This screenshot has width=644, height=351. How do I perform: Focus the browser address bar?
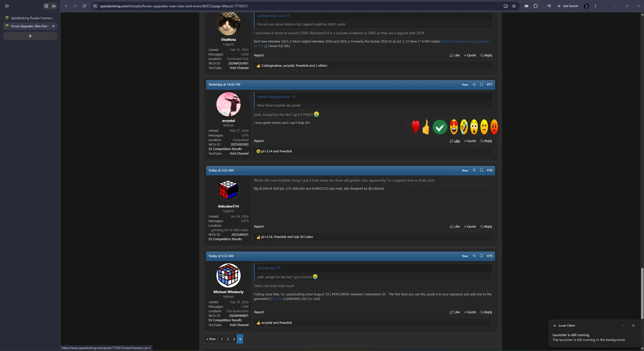pyautogui.click(x=298, y=6)
